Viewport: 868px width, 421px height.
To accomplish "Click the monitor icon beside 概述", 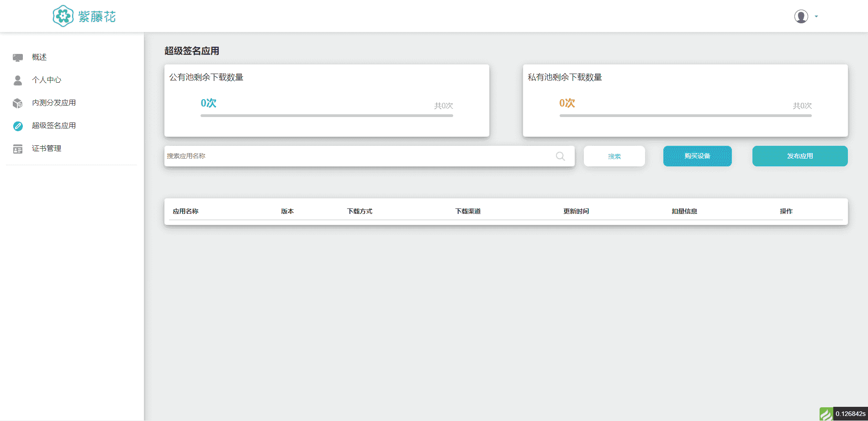I will [18, 58].
